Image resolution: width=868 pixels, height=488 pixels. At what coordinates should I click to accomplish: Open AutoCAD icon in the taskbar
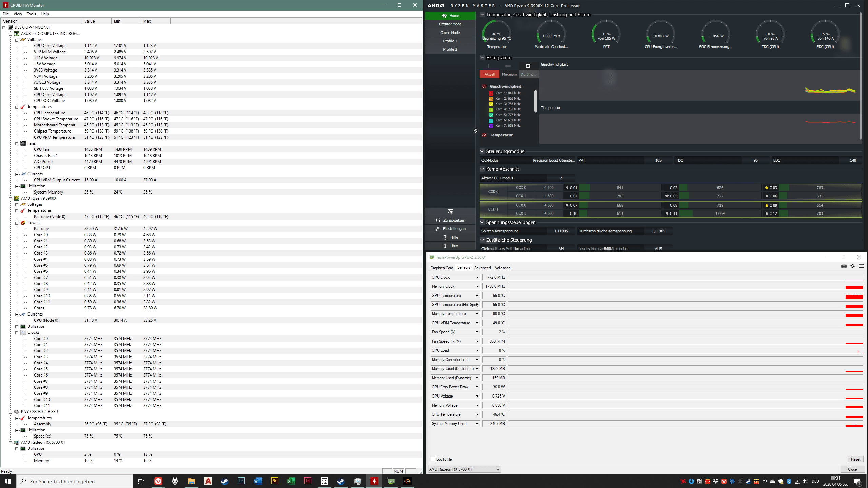tap(208, 481)
